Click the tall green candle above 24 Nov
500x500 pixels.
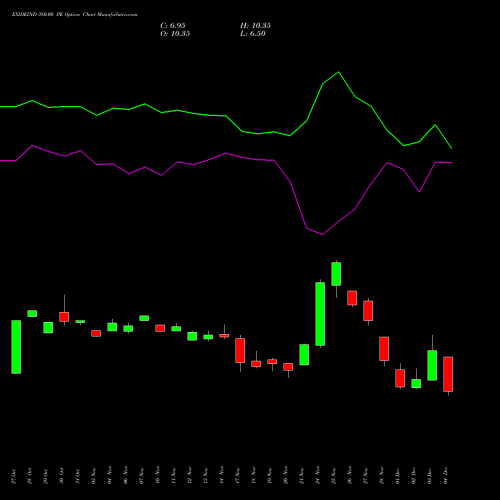tap(320, 314)
